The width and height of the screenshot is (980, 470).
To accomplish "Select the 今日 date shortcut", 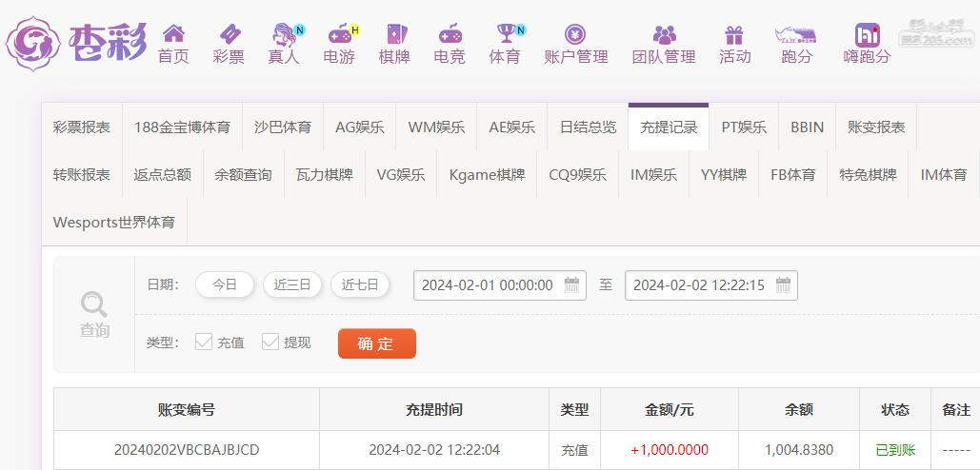I will pyautogui.click(x=225, y=285).
